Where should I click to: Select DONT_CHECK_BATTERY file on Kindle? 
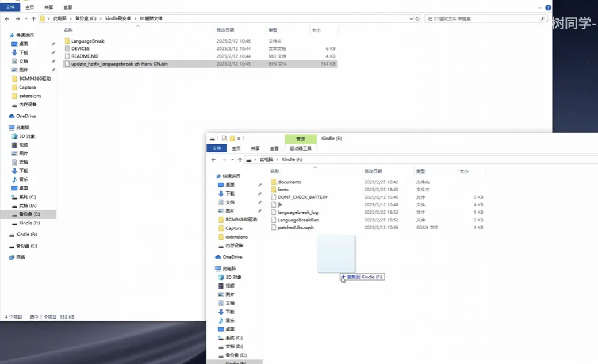(x=302, y=197)
